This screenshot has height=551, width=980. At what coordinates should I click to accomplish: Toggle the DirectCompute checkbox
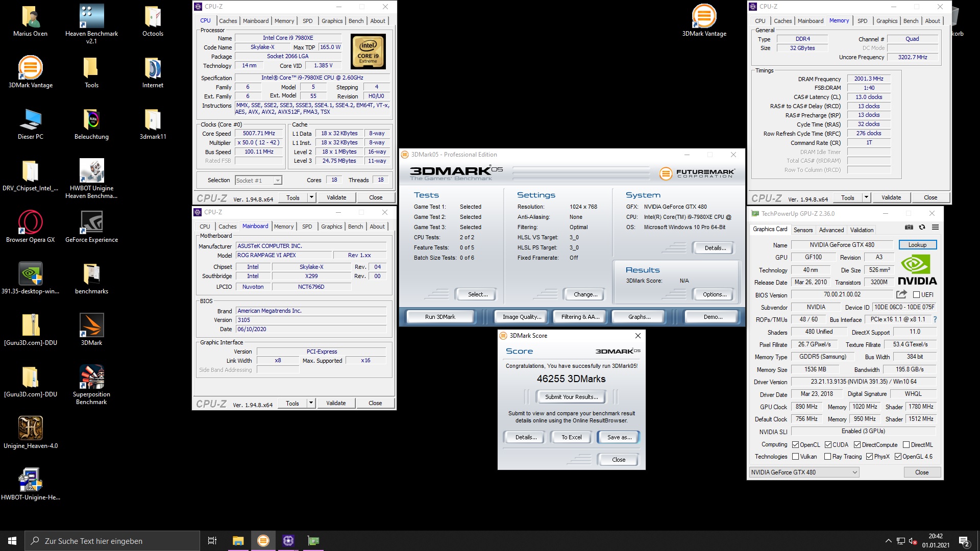point(857,445)
